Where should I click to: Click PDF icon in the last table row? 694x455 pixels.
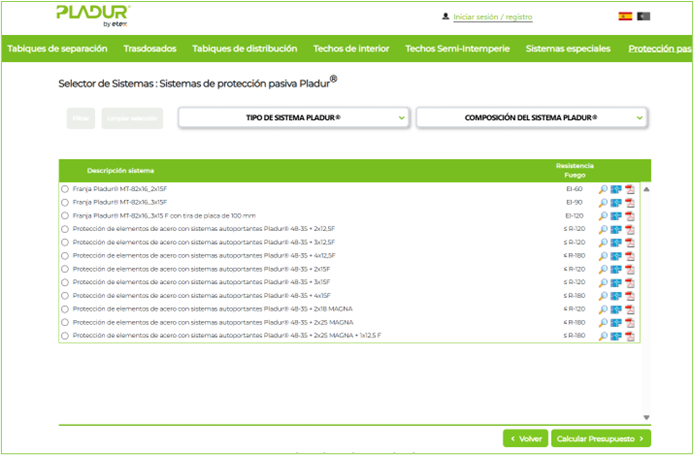point(631,336)
